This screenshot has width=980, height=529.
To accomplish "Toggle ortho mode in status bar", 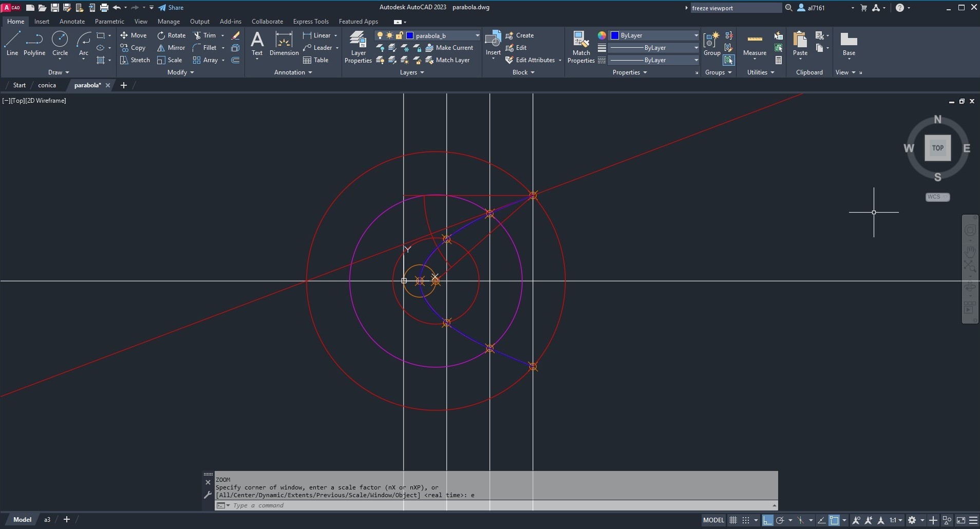I will pos(767,520).
